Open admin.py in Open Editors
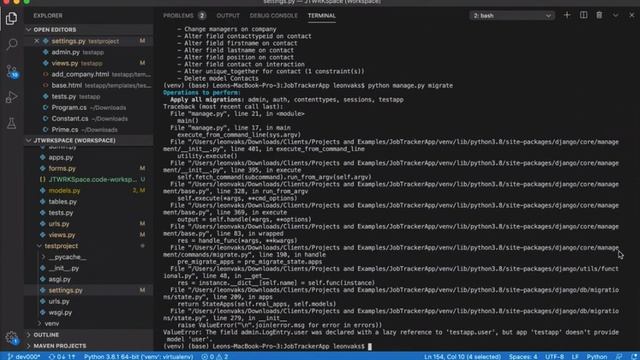 pos(89,52)
